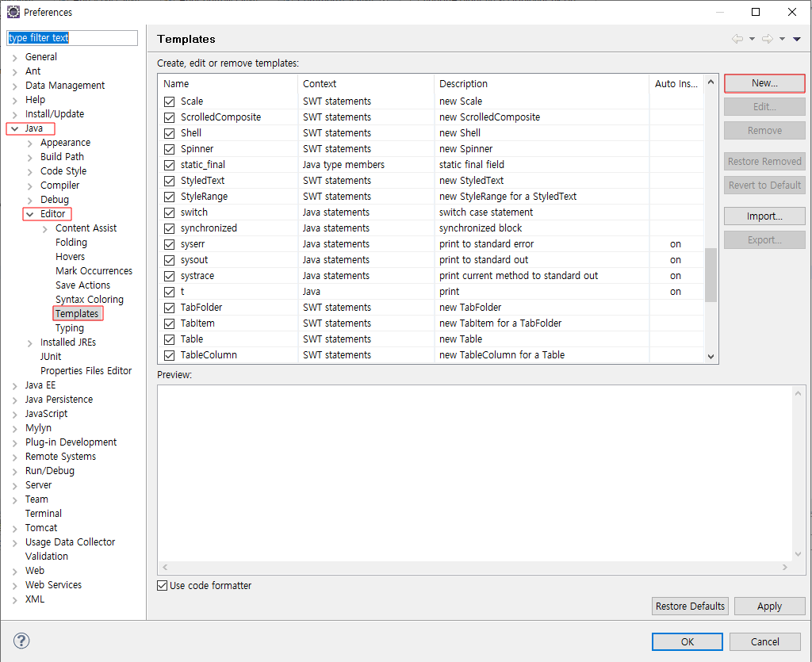Click the Context column header
Screen dimensions: 812x662
click(366, 84)
